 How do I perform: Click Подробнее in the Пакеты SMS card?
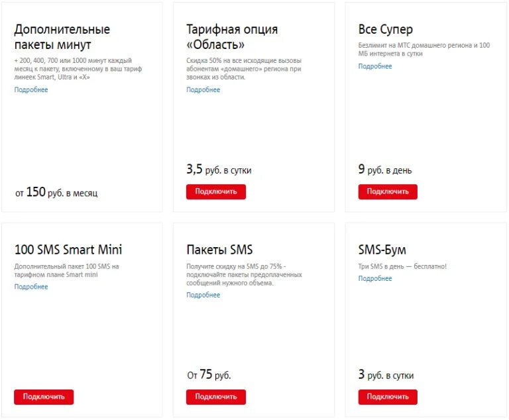tap(203, 295)
